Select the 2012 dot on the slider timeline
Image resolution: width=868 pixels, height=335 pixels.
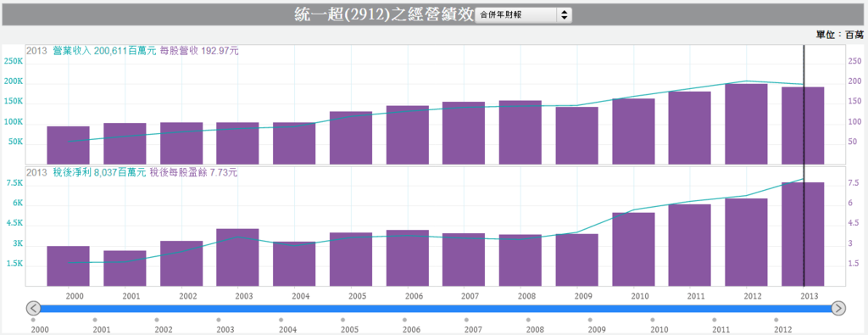click(776, 320)
